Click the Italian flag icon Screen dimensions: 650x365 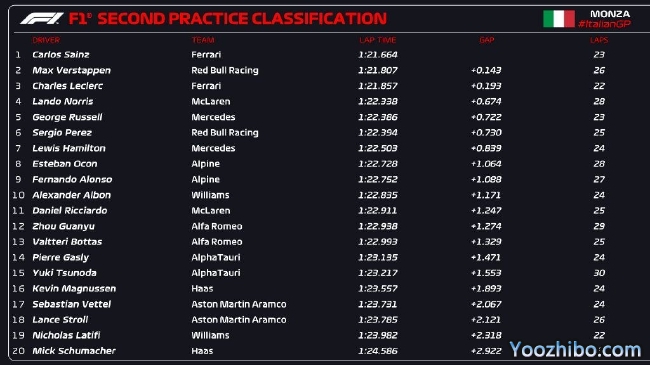[559, 19]
